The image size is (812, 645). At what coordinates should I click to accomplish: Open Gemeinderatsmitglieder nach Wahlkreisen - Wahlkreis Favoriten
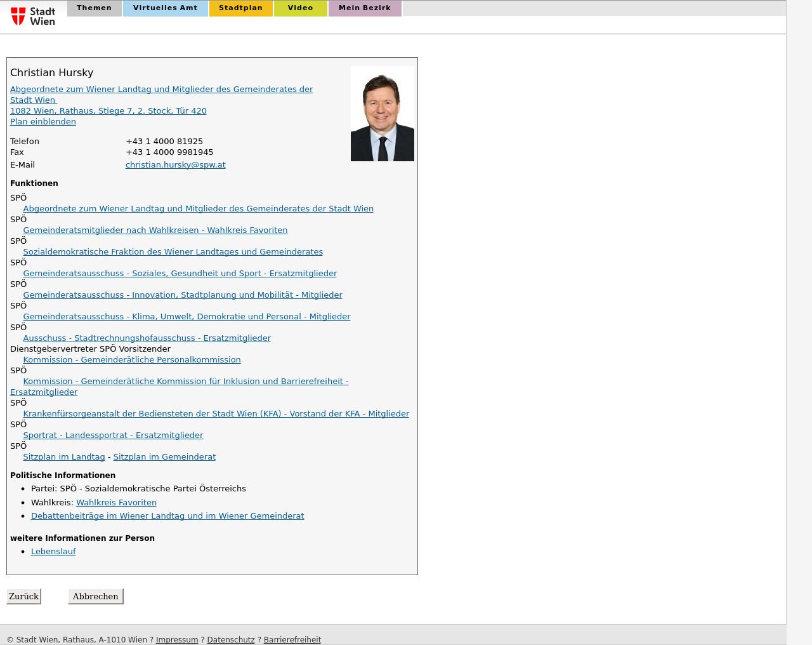155,230
